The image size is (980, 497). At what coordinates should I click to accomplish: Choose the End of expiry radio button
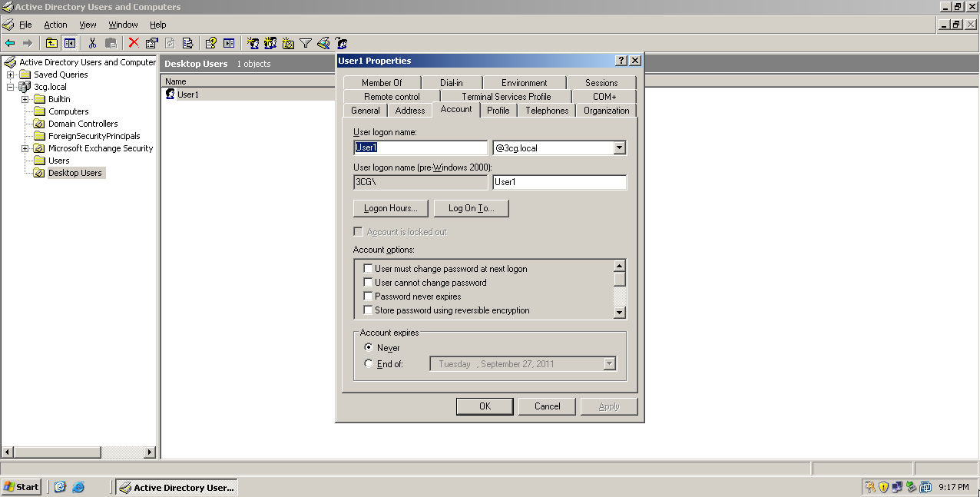coord(369,364)
